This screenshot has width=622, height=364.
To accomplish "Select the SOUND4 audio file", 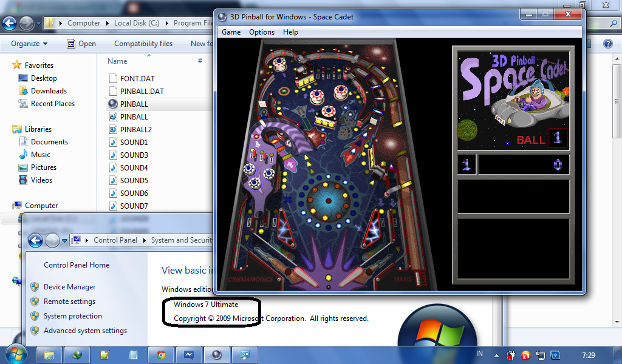I will click(x=134, y=167).
